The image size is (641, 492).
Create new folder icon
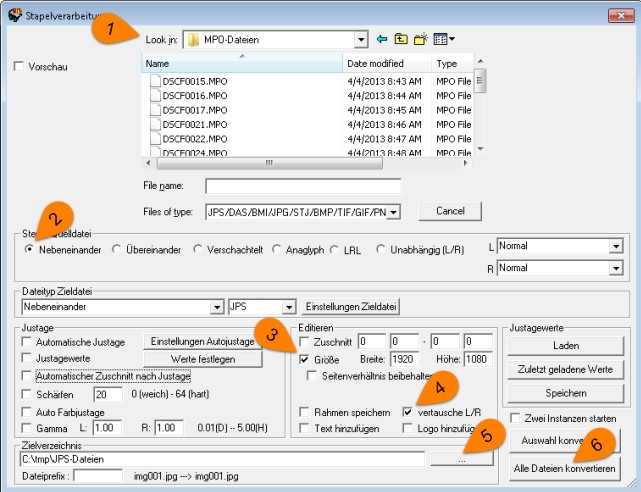tap(421, 39)
